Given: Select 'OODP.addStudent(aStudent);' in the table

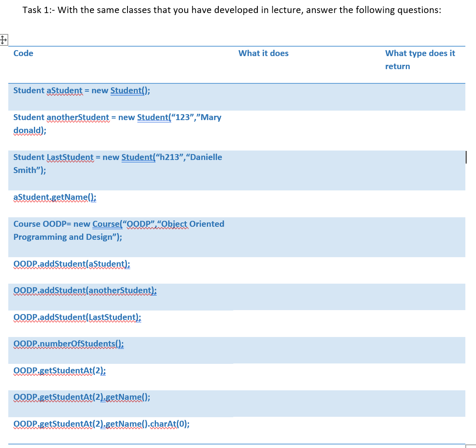Looking at the screenshot, I should 72,264.
